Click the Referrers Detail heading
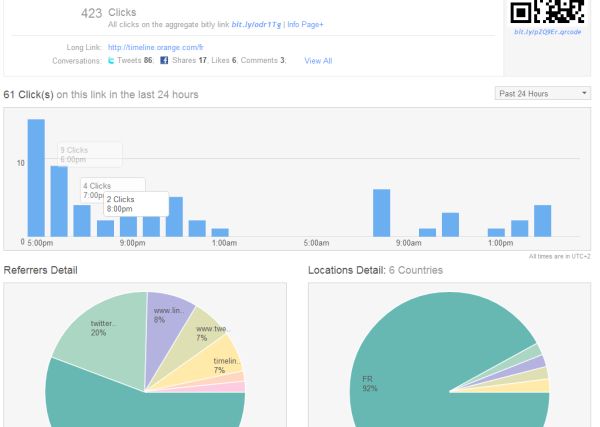The width and height of the screenshot is (600, 427). pos(41,270)
